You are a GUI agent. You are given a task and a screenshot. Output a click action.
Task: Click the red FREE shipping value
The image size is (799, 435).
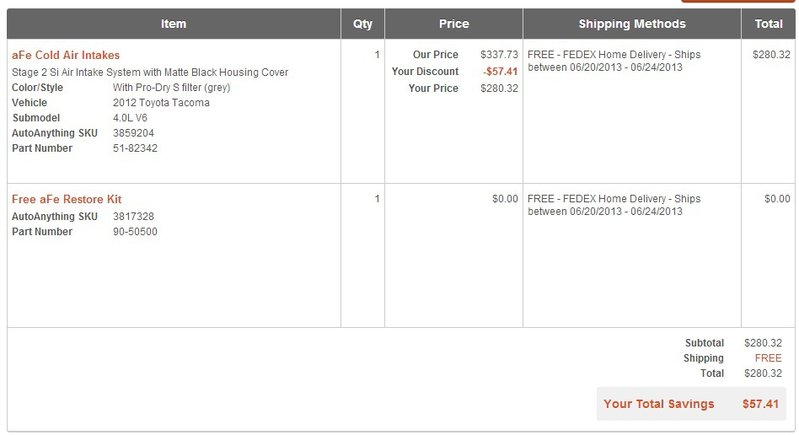point(768,358)
